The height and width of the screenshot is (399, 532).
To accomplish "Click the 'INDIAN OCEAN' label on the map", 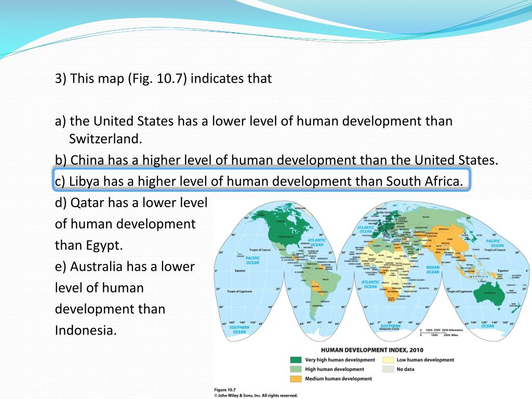I will tap(433, 270).
